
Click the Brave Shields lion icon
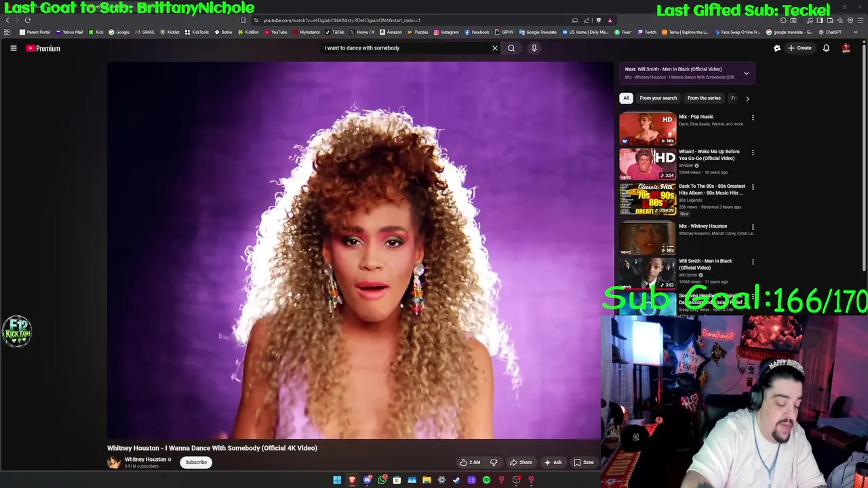click(599, 20)
